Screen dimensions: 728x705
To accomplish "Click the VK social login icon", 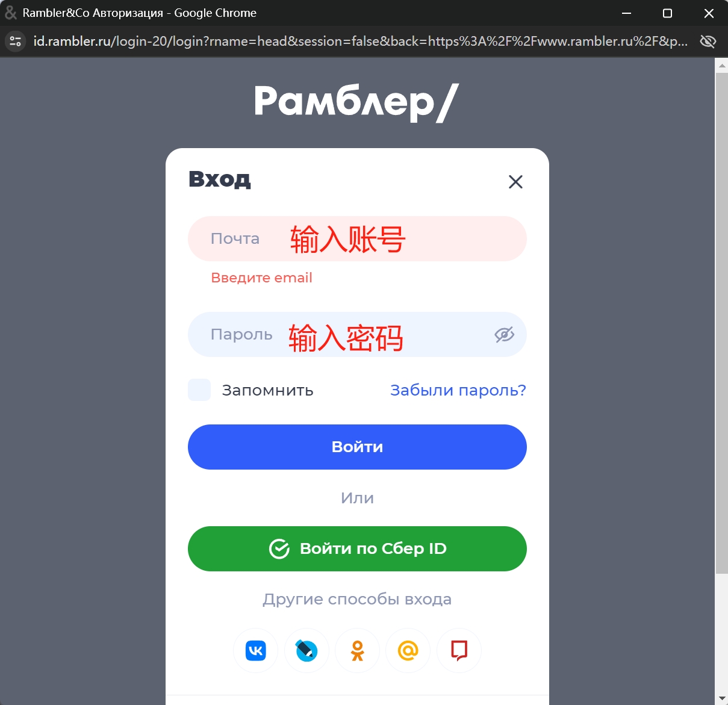I will 255,651.
